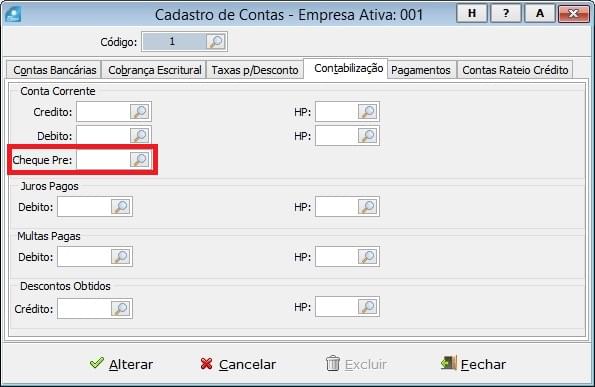Open HP lookup beside Conta Corrente Debito
Image resolution: width=595 pixels, height=387 pixels.
pos(368,135)
